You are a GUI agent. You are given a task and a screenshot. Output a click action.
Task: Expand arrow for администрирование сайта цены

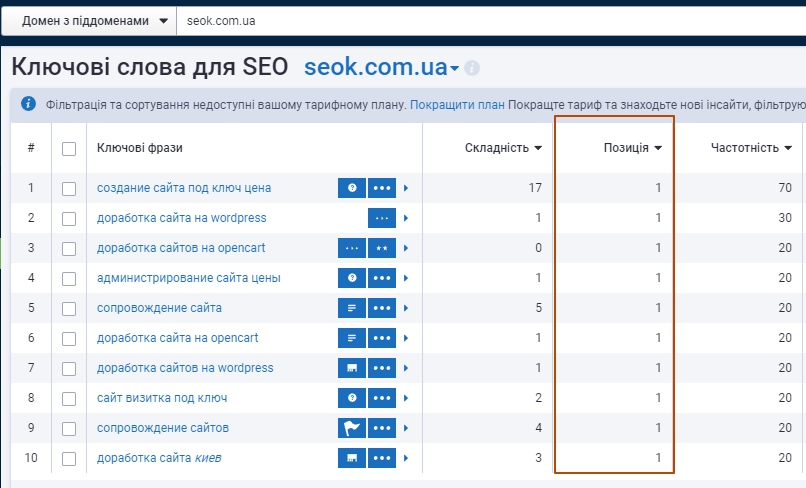(406, 278)
